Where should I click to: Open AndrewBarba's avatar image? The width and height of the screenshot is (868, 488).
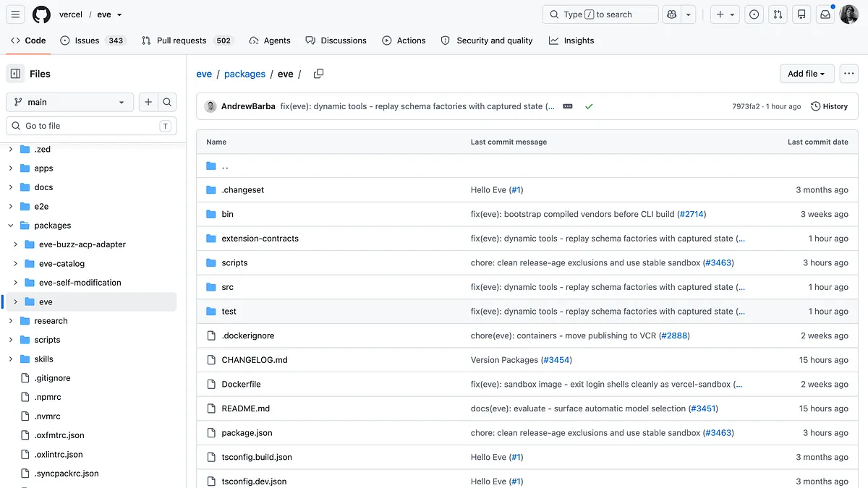pyautogui.click(x=210, y=106)
